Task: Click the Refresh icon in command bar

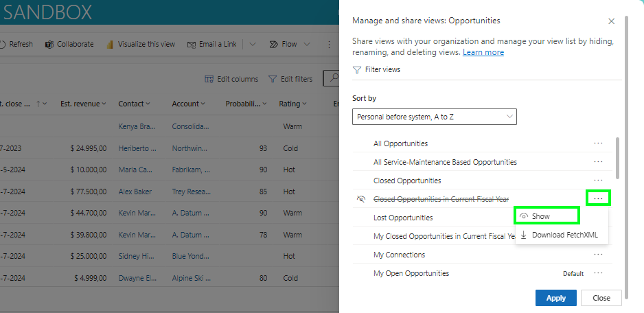Action: pyautogui.click(x=3, y=44)
